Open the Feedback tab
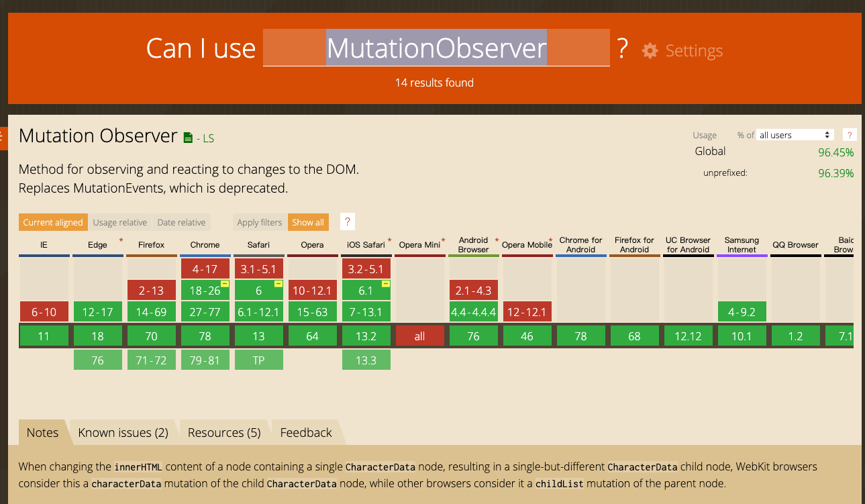 306,433
